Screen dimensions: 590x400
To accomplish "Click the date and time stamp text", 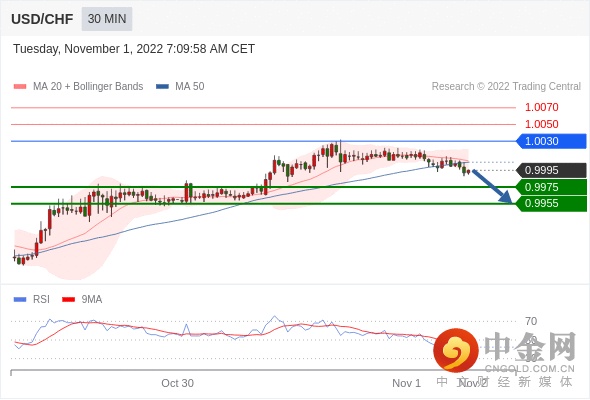I will [x=134, y=49].
